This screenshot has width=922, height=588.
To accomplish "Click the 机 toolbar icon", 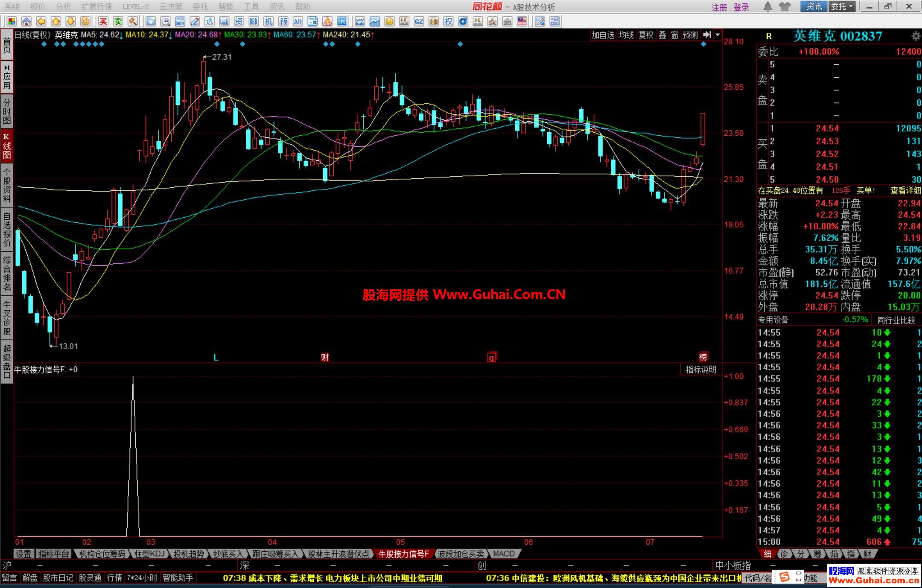I will click(x=268, y=21).
